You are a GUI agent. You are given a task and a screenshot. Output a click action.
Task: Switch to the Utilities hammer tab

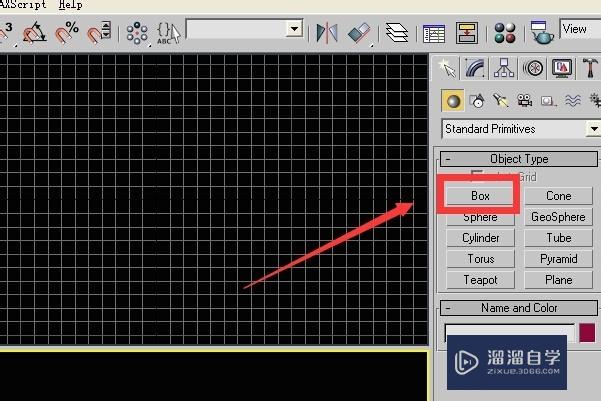590,69
